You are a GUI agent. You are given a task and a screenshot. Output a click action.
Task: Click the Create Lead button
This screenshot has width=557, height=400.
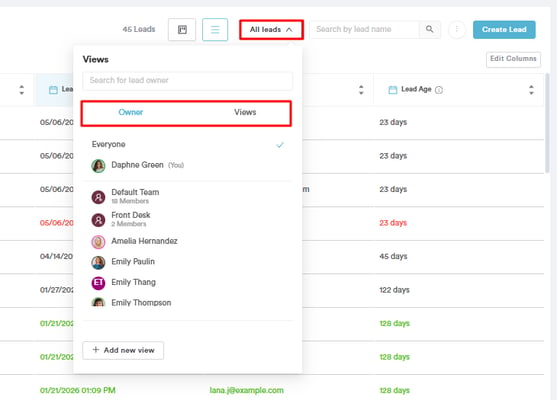[504, 29]
